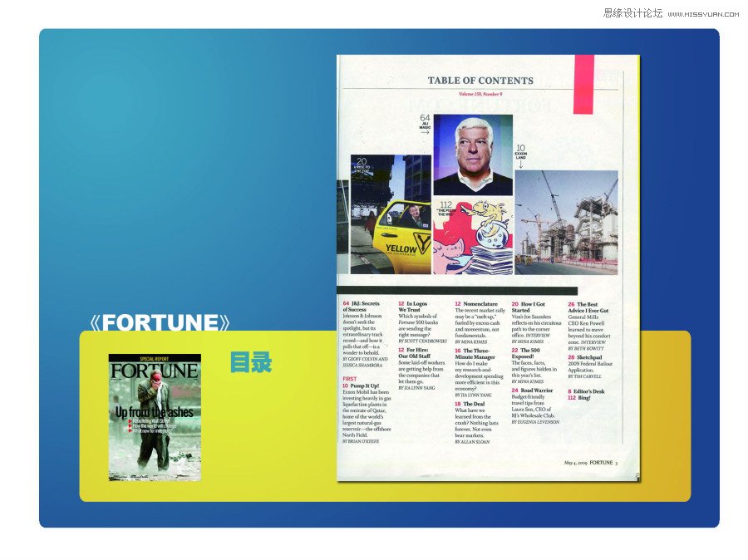748x560 pixels.
Task: Open the Table of Contents page image
Action: coord(488,268)
